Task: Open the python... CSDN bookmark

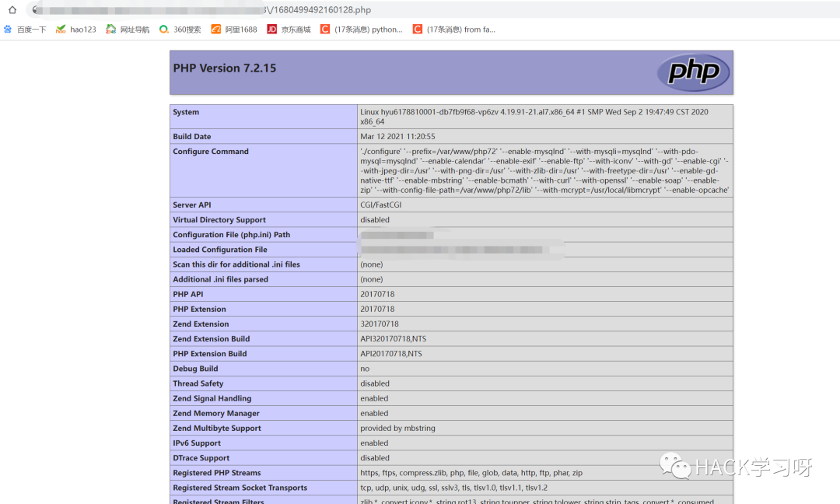Action: pos(362,30)
